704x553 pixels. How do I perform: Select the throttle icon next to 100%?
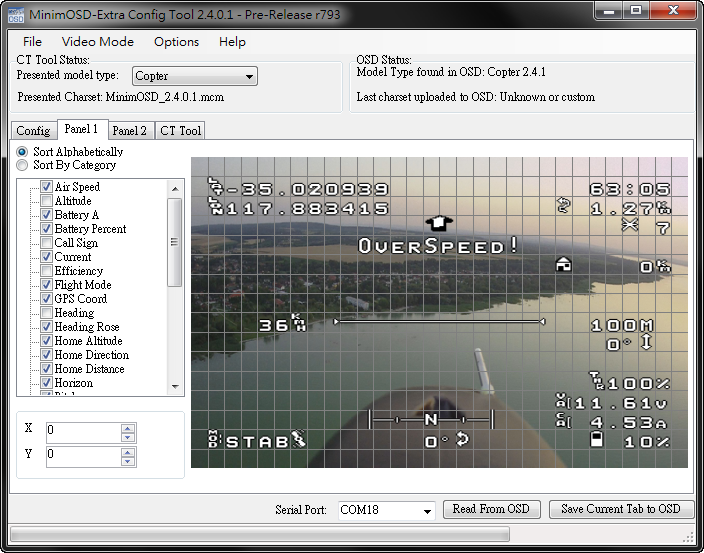pyautogui.click(x=598, y=381)
